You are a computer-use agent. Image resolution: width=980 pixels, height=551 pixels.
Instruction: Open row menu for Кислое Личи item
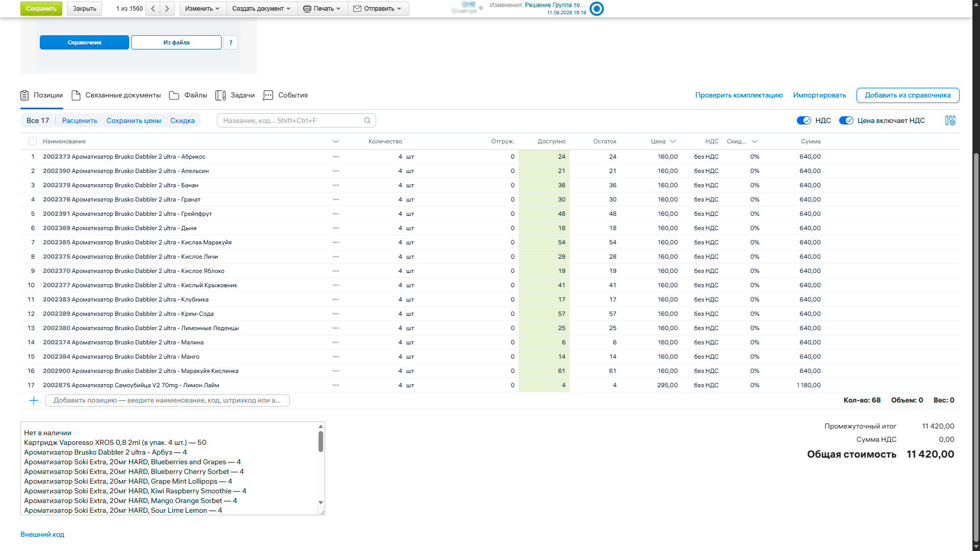click(336, 257)
